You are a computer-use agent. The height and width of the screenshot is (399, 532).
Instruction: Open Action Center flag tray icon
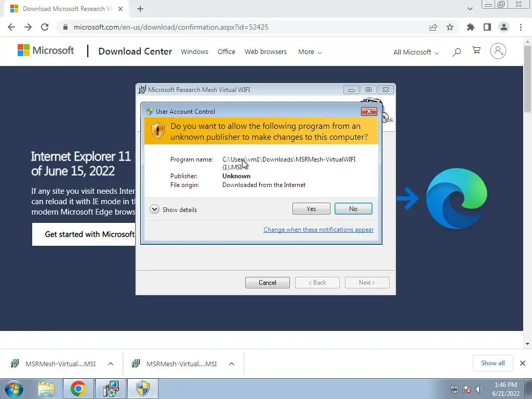pyautogui.click(x=467, y=389)
